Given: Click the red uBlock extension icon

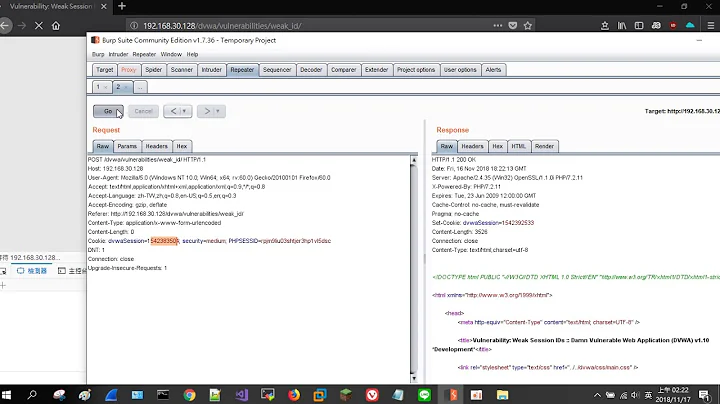Looking at the screenshot, I should (673, 26).
